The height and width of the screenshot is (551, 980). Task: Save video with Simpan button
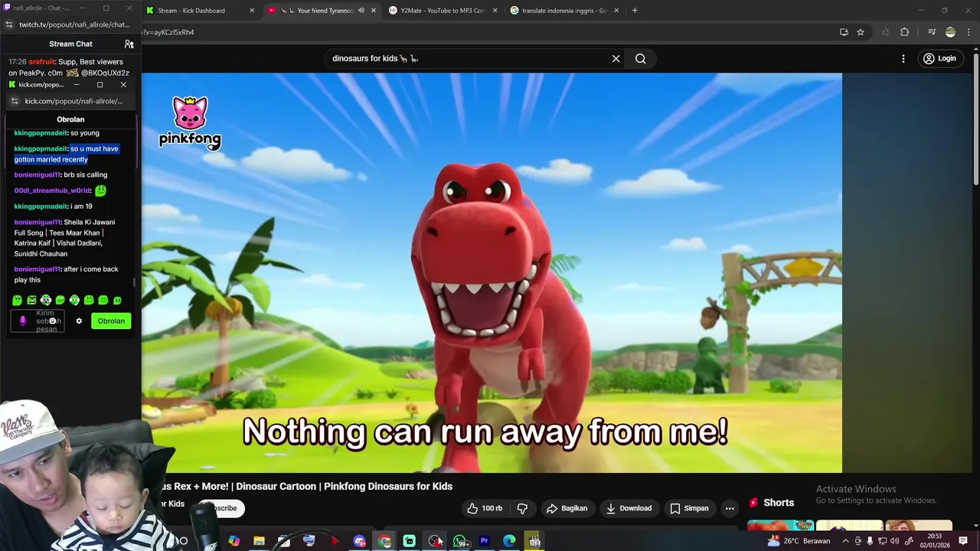[x=689, y=508]
